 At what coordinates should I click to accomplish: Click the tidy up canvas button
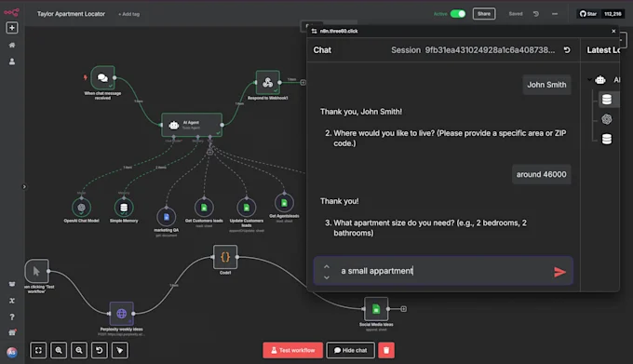[120, 350]
